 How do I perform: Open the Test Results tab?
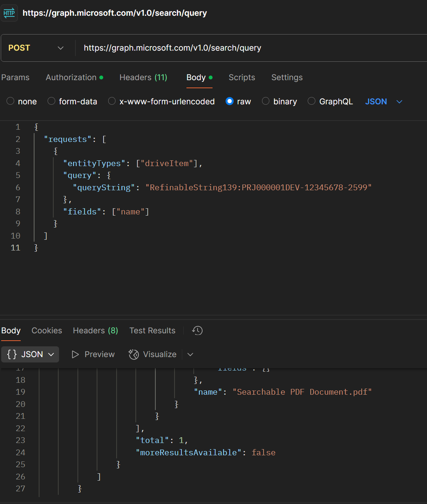[x=152, y=331]
